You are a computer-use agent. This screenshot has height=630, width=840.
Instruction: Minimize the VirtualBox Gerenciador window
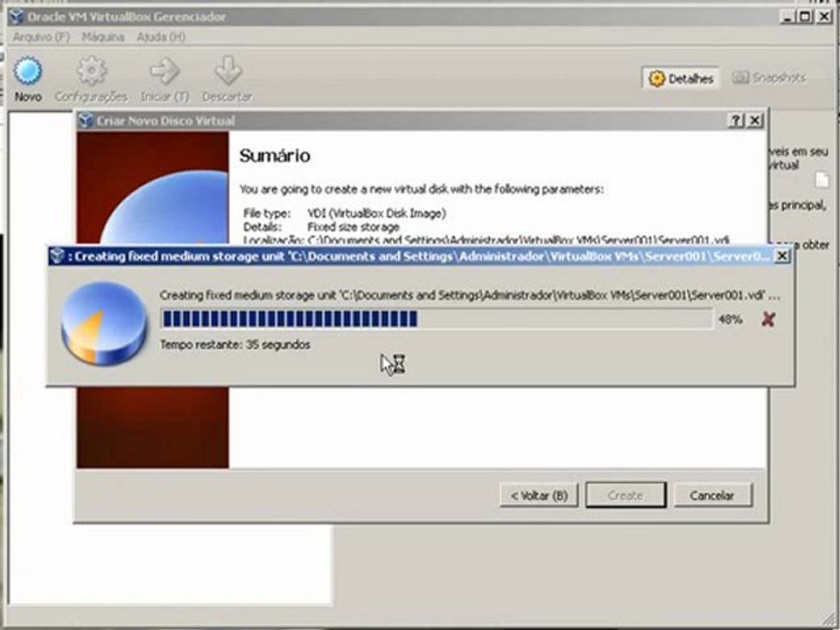pyautogui.click(x=787, y=17)
